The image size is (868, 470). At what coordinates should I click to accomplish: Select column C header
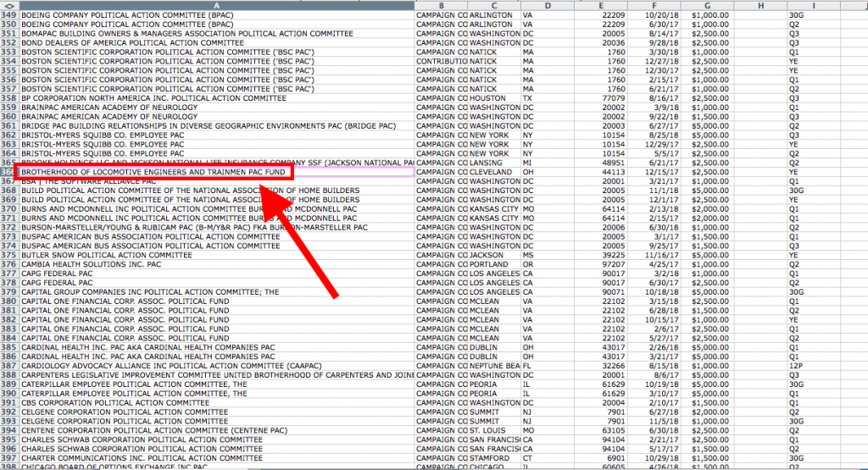[494, 6]
